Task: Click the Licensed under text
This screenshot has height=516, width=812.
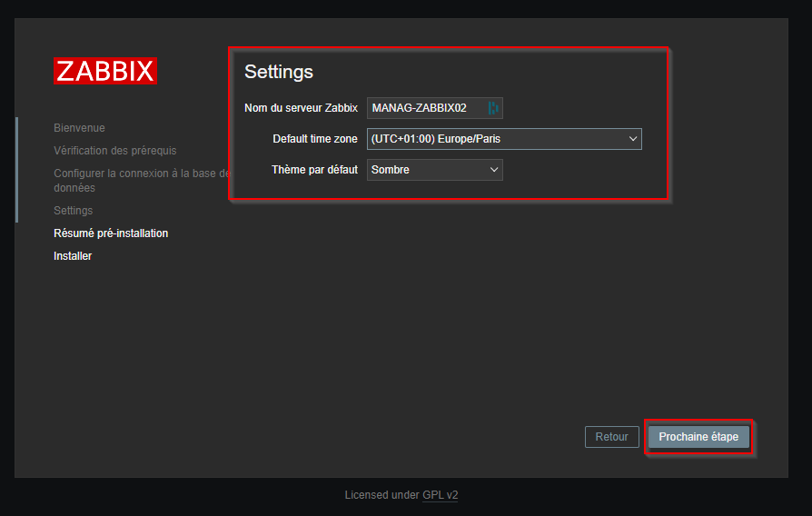Action: pos(382,495)
